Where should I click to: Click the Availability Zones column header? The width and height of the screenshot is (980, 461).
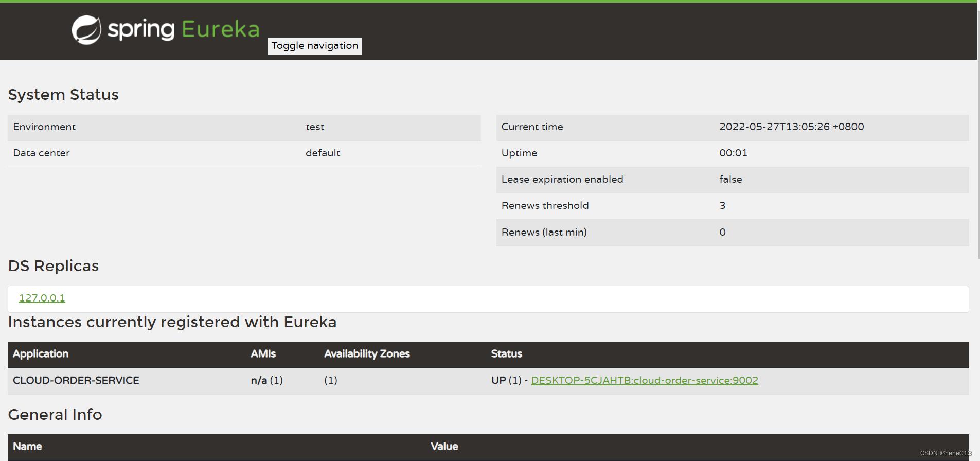click(367, 354)
